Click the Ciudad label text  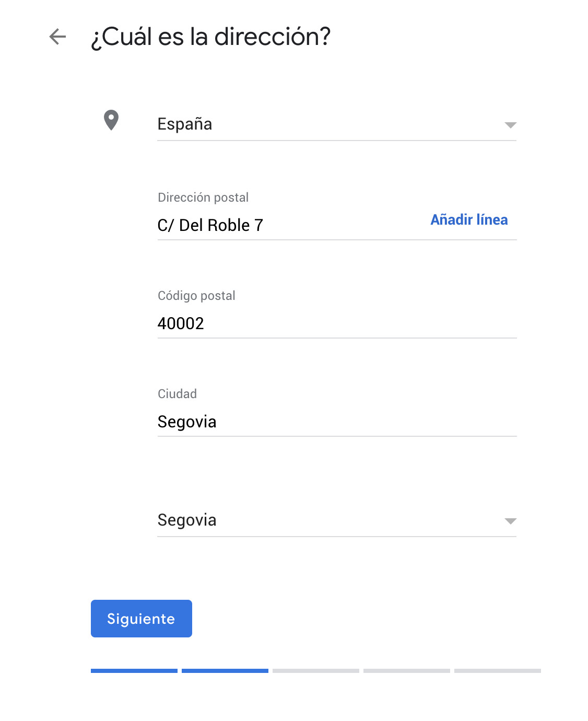click(177, 394)
